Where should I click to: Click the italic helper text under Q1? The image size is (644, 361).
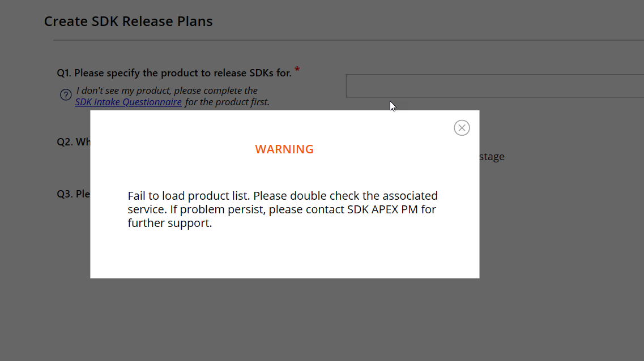coord(167,91)
